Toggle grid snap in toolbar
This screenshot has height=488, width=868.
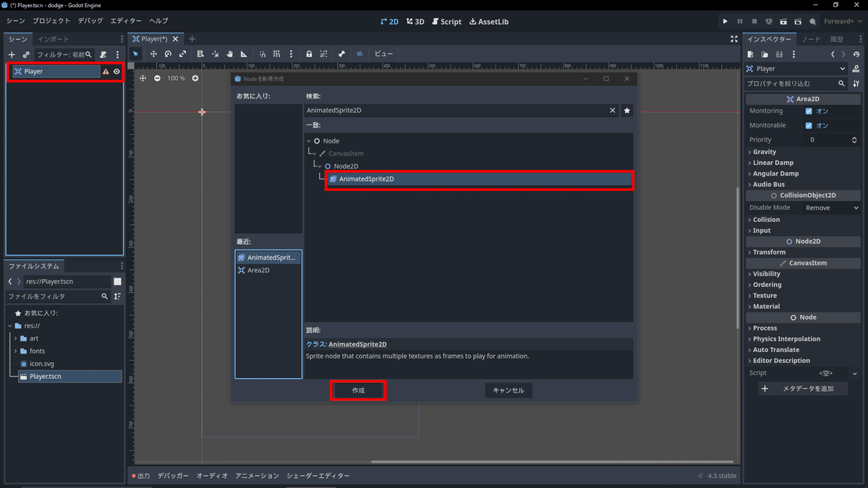click(276, 53)
